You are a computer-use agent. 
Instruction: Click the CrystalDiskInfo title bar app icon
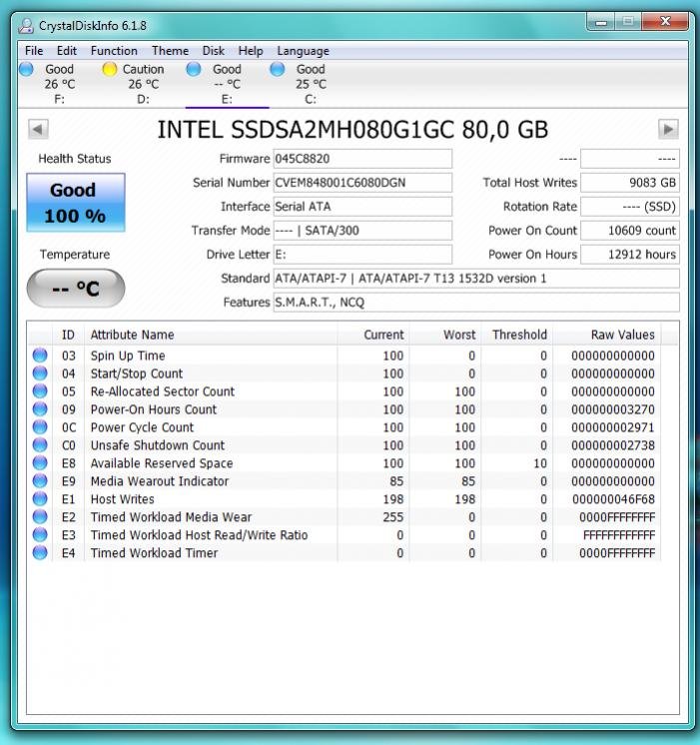(x=27, y=26)
